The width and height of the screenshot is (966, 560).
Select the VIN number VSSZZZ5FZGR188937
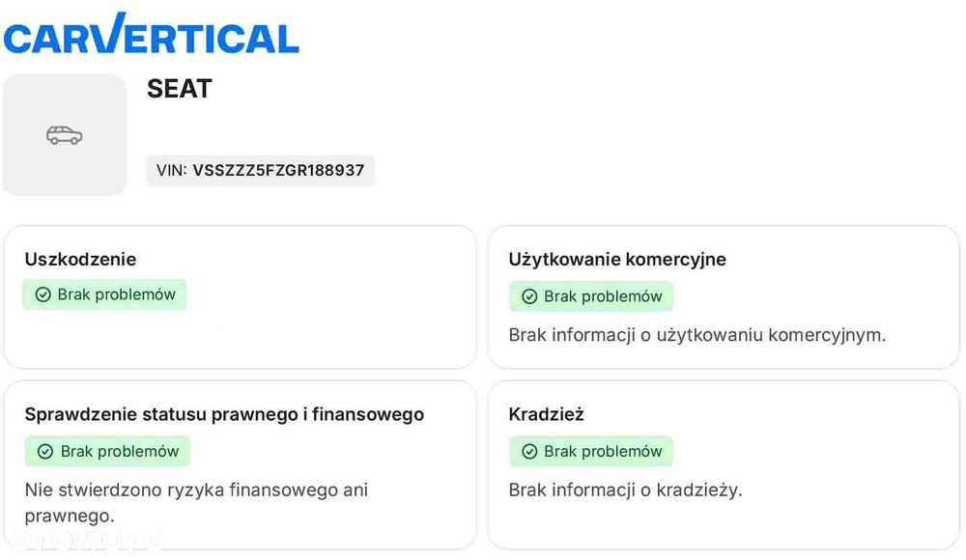278,171
